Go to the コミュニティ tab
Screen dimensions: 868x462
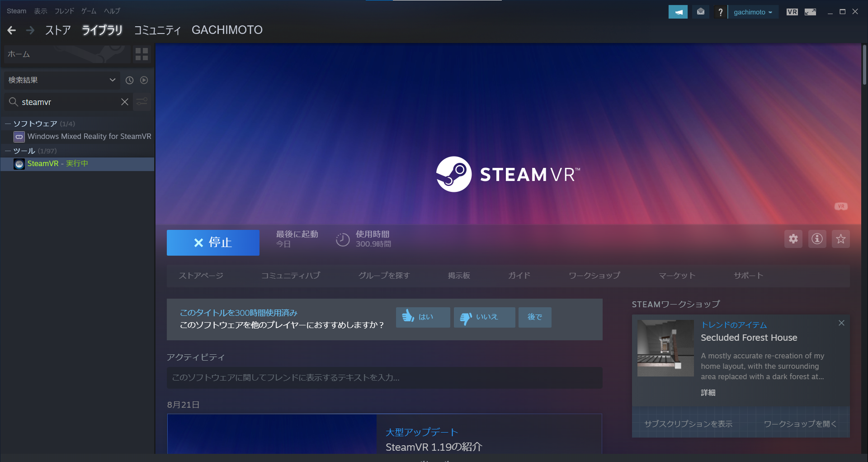point(157,30)
